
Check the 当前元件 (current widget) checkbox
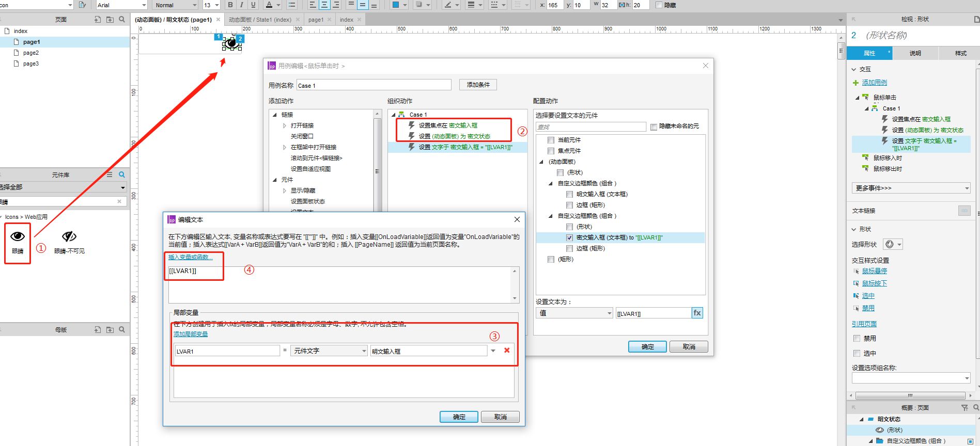point(551,140)
